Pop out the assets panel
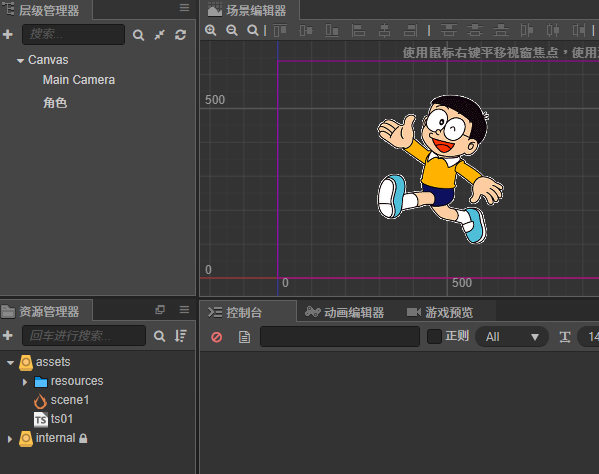The image size is (599, 474). [160, 309]
